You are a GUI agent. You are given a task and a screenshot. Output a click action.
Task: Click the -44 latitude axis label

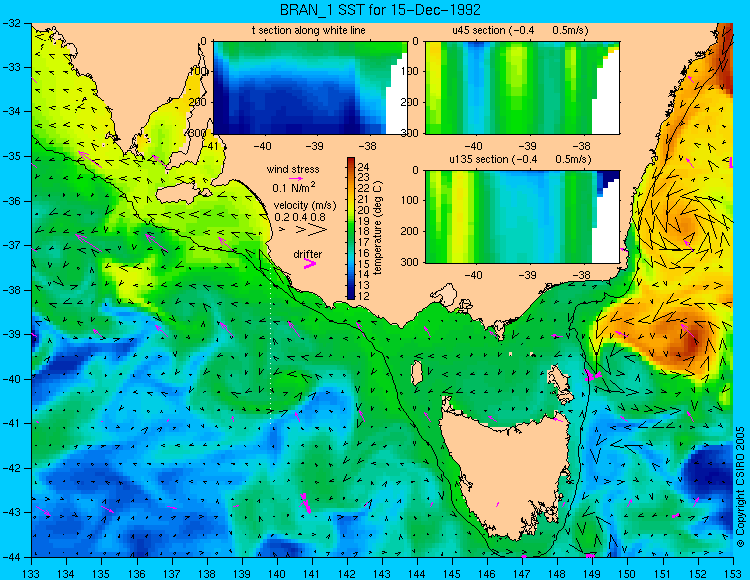click(11, 557)
